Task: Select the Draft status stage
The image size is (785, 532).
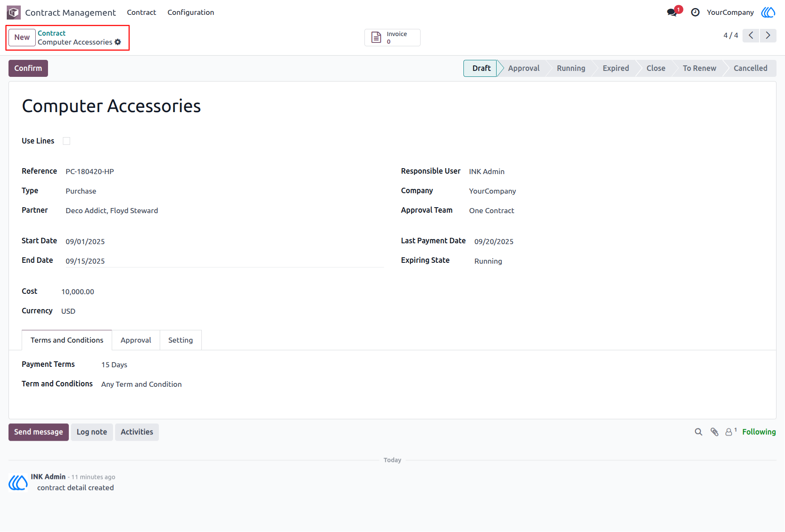Action: pyautogui.click(x=480, y=68)
